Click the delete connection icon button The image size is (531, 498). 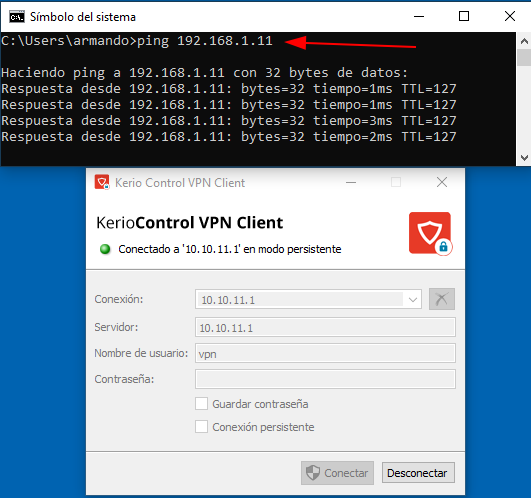pos(442,299)
